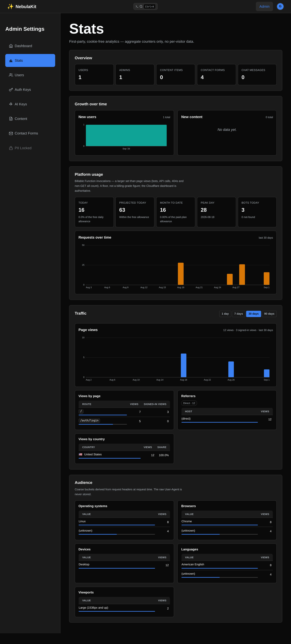Click the Share column header

tap(162, 447)
